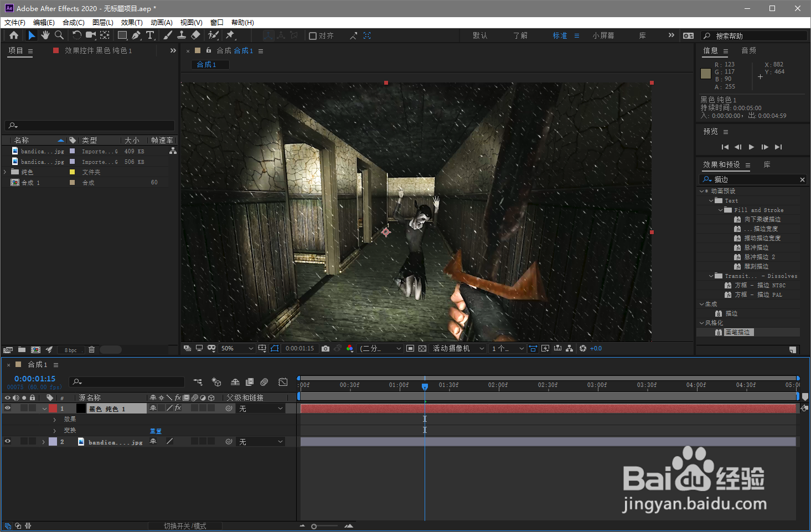
Task: Open parent dropdown for 黑色 纯色 1 layer
Action: pos(261,409)
